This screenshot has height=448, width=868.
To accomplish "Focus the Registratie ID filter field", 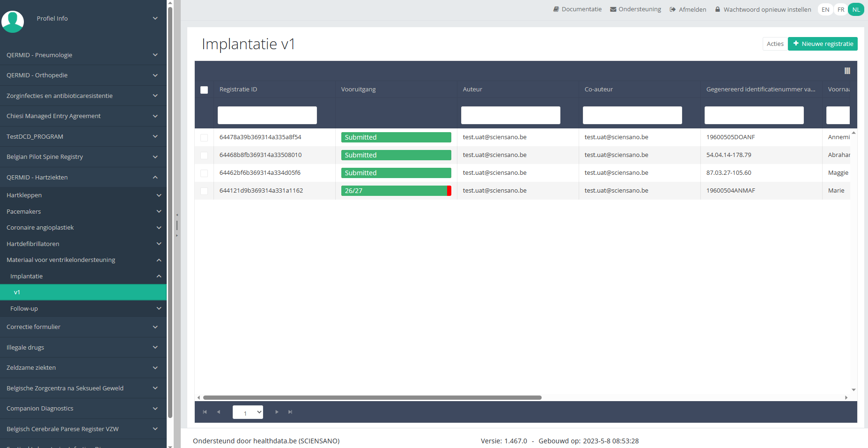I will (267, 115).
